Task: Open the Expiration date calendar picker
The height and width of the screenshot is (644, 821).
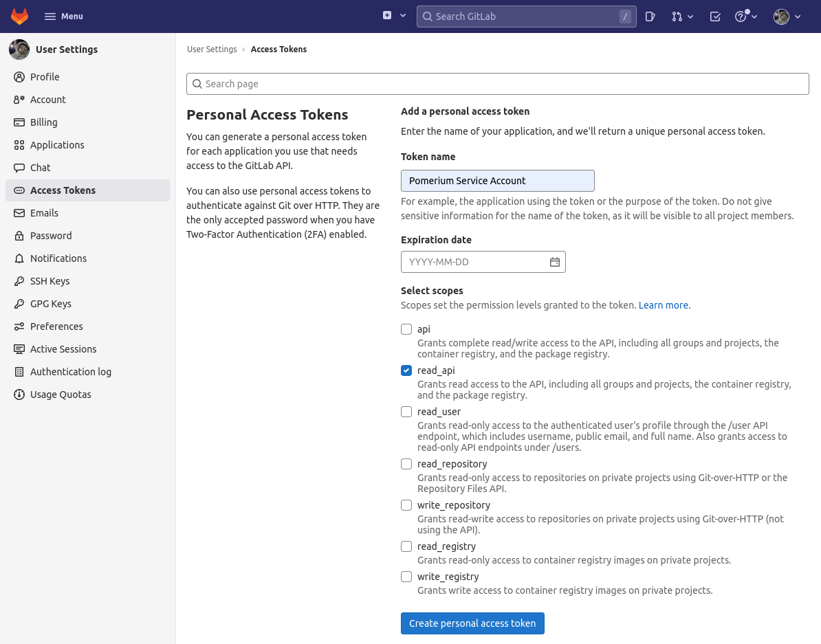Action: coord(555,262)
